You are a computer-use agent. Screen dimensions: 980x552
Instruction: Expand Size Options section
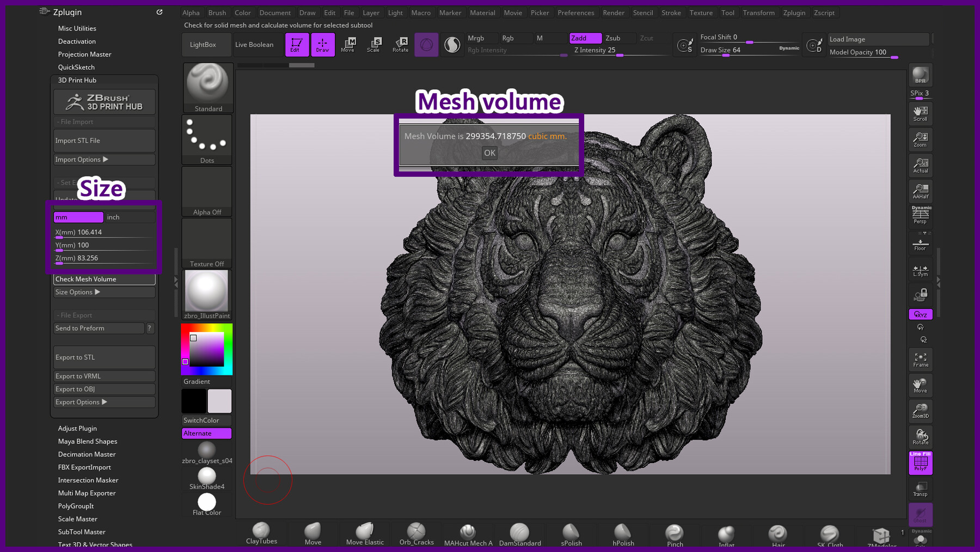pos(104,292)
